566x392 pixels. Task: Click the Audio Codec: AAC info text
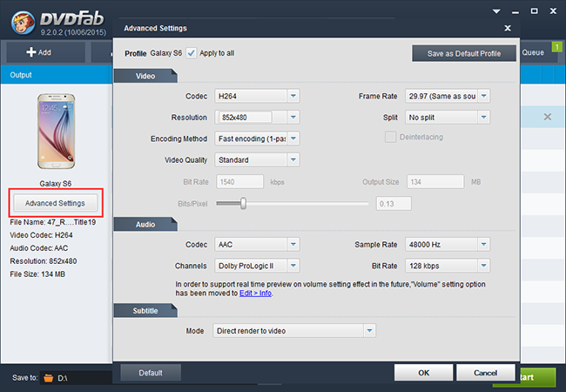39,248
